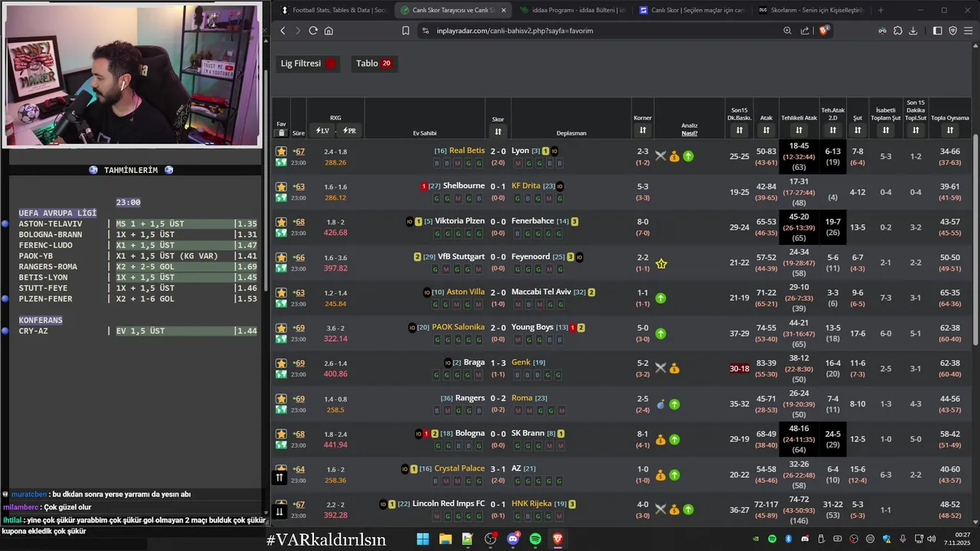The height and width of the screenshot is (551, 980).
Task: Click money bag icon in Real Betis row
Action: click(x=675, y=156)
